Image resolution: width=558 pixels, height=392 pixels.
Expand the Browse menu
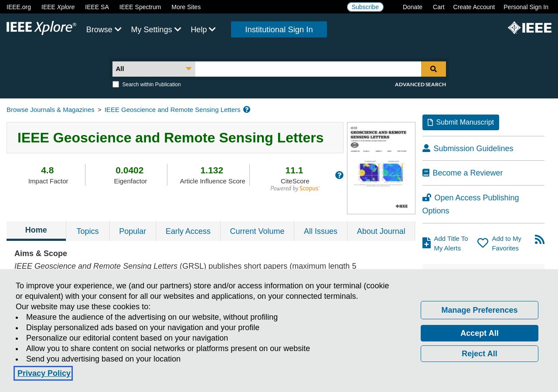104,30
